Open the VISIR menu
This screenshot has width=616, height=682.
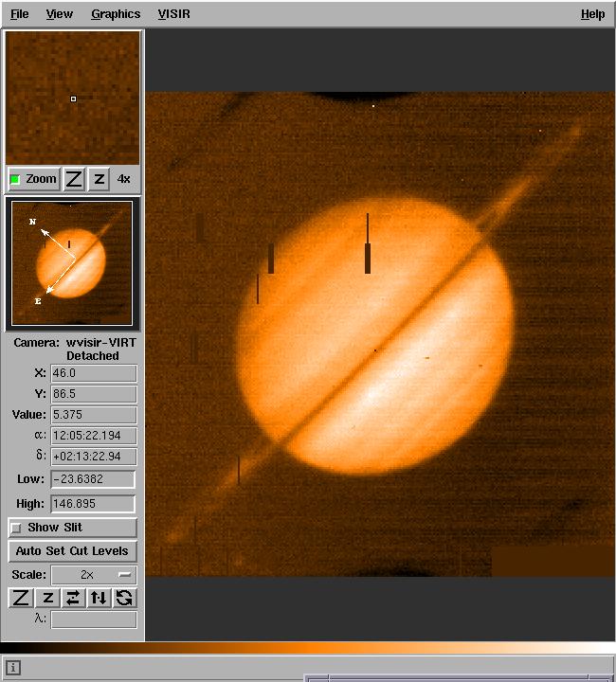point(174,14)
